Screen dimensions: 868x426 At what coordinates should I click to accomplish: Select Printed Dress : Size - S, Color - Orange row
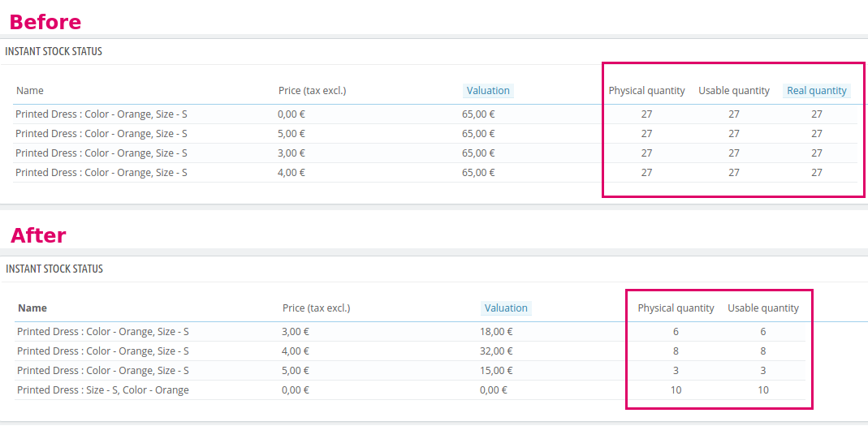pos(410,390)
